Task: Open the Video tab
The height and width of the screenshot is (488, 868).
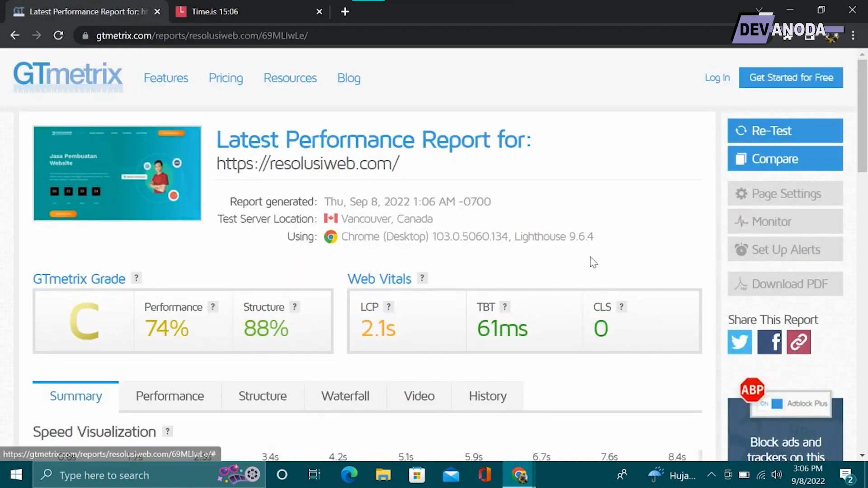Action: [419, 396]
